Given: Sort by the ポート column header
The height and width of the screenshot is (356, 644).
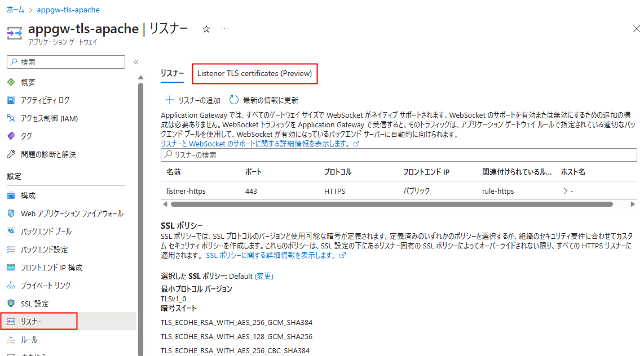Looking at the screenshot, I should [253, 172].
